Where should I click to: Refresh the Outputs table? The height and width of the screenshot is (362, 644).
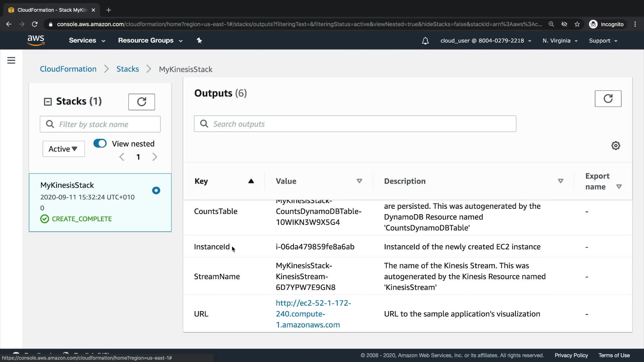(x=608, y=99)
